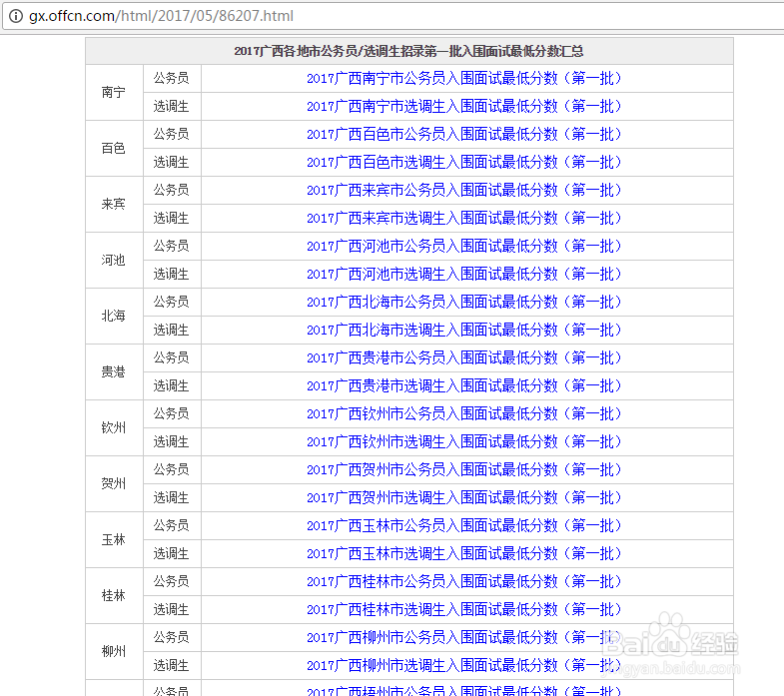Click the 公务员 cell in the 河池 row
Viewport: 784px width, 696px height.
pos(172,247)
